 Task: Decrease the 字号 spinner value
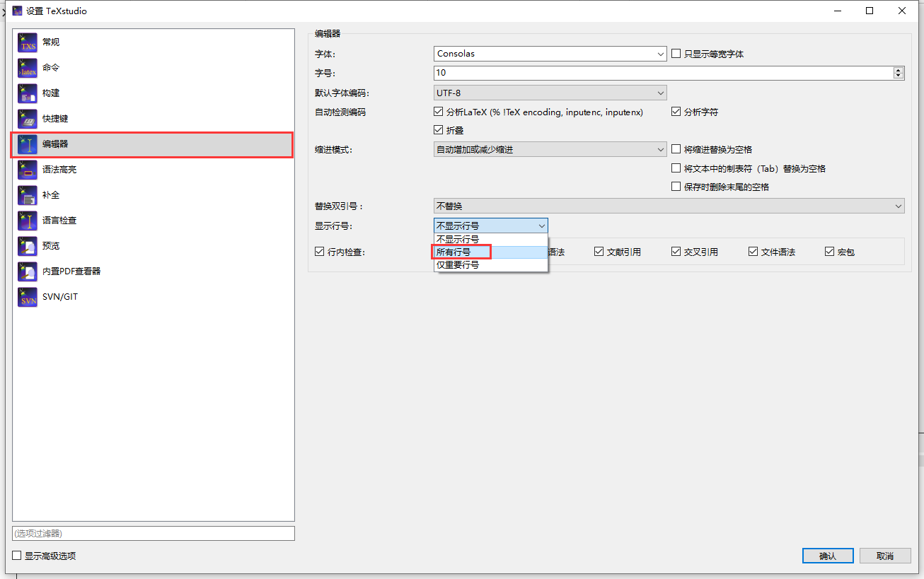pyautogui.click(x=899, y=76)
